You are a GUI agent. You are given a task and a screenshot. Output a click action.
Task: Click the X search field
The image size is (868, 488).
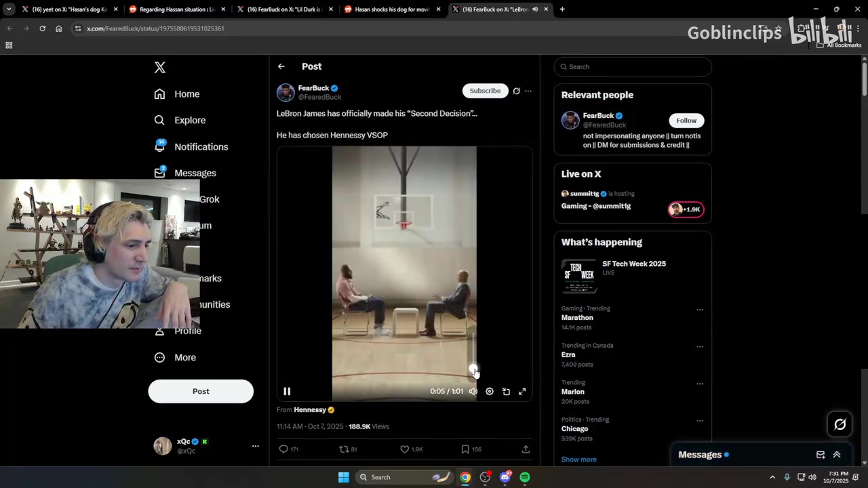[634, 66]
